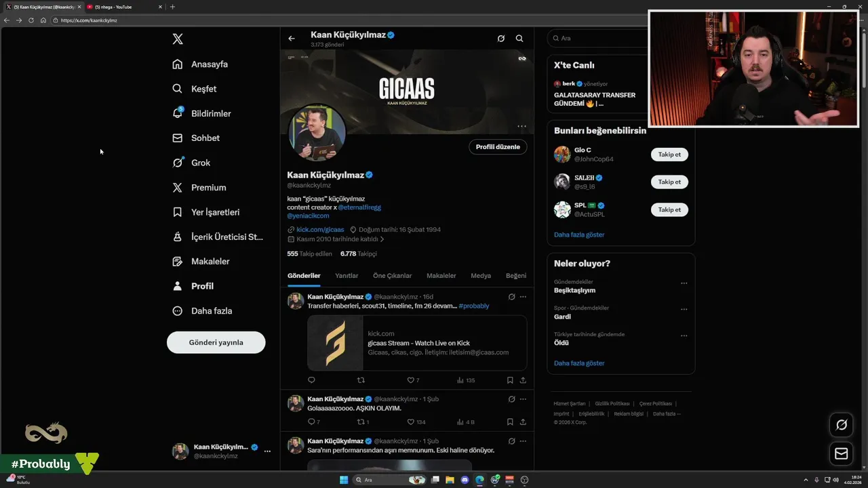Click the Keşfet magnifier icon

click(x=178, y=89)
